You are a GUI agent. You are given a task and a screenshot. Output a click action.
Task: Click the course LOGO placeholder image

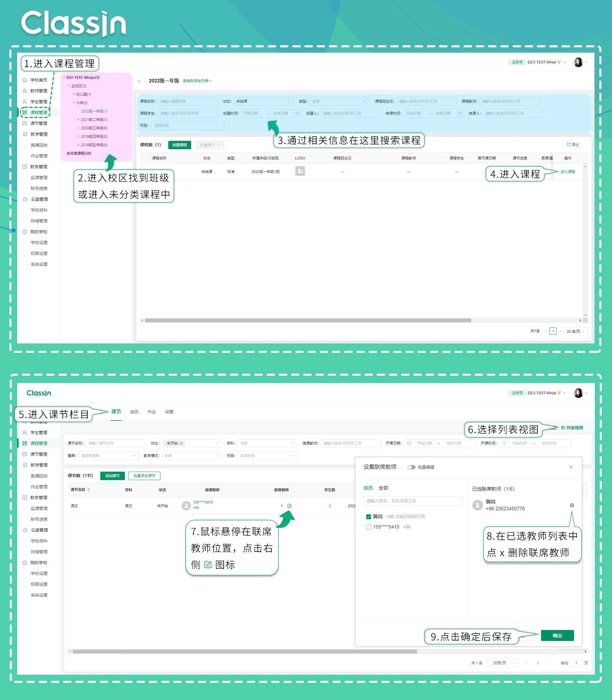tap(300, 171)
